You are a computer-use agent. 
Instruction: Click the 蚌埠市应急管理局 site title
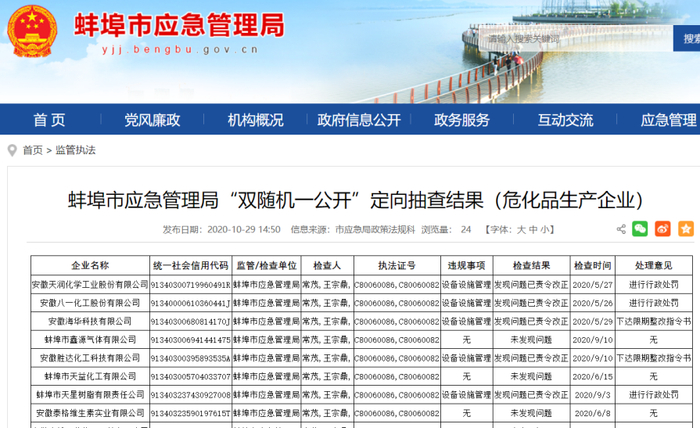coord(179,25)
